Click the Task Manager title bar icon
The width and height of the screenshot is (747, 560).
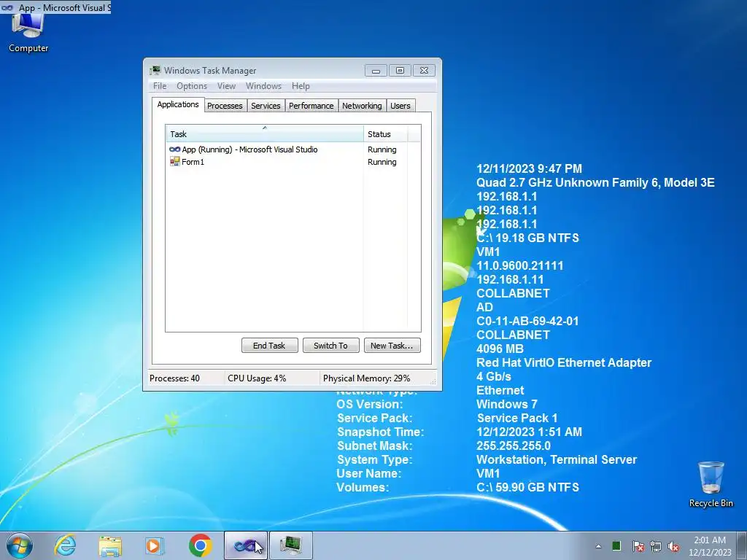(155, 71)
